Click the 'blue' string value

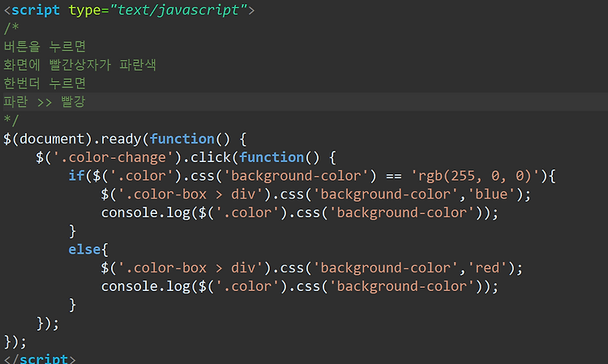pyautogui.click(x=491, y=194)
